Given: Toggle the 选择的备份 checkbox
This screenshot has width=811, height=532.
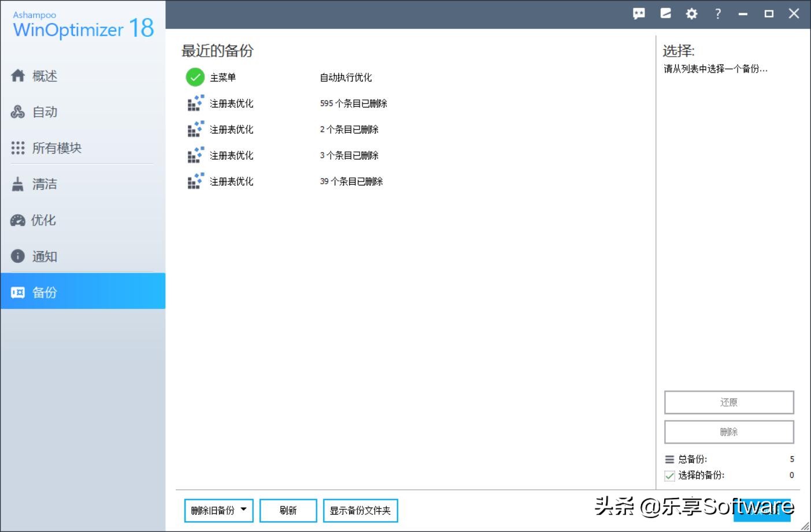Looking at the screenshot, I should 669,475.
